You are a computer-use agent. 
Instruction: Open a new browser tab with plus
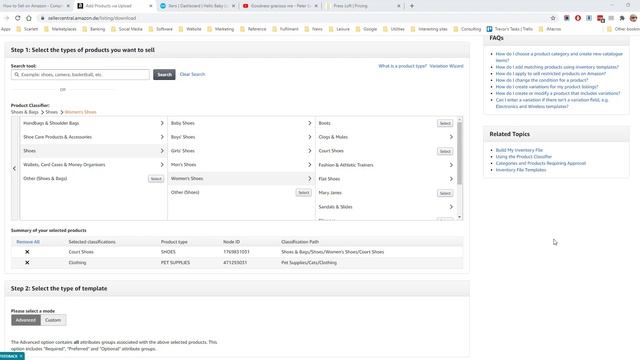click(412, 6)
